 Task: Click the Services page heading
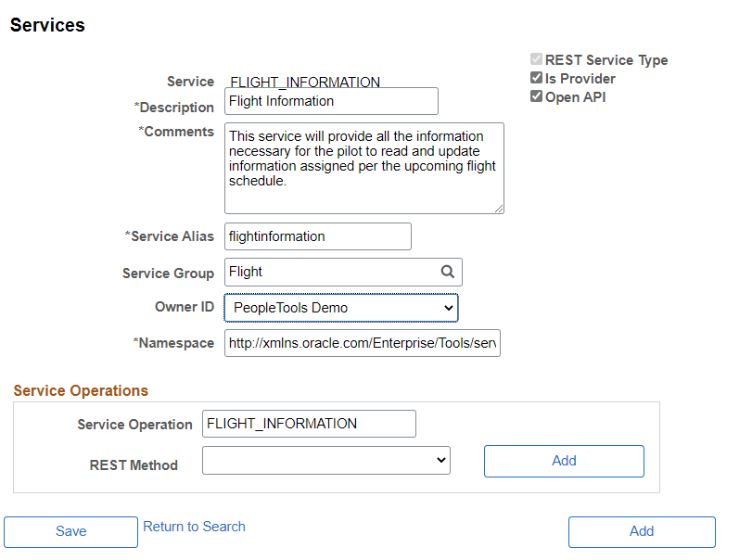click(x=46, y=25)
